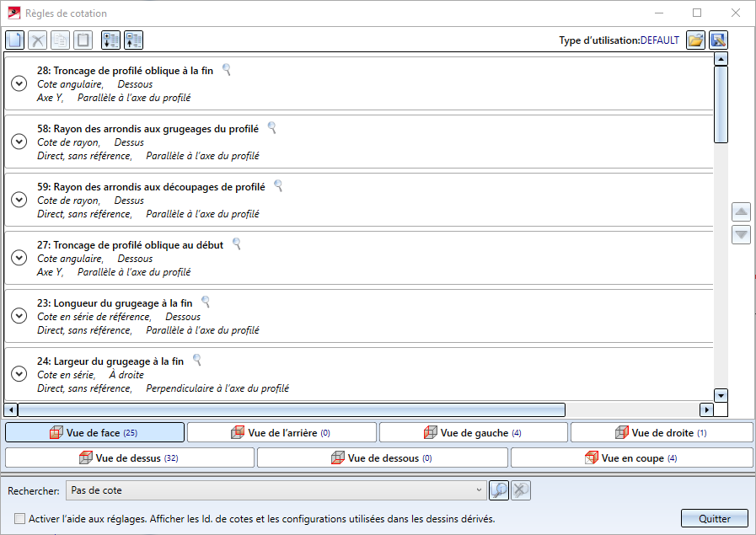Image resolution: width=756 pixels, height=535 pixels.
Task: Click the cancel search icon
Action: 521,490
